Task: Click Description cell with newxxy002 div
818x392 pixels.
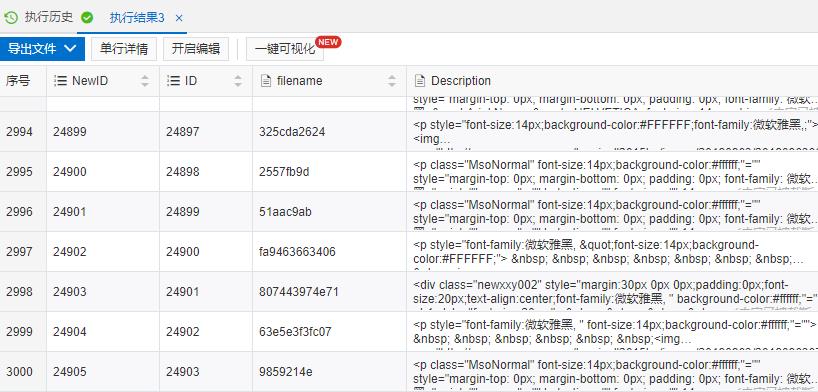Action: (612, 291)
